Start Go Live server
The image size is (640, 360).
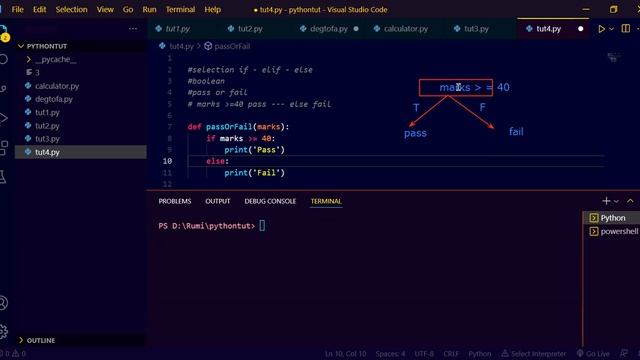pos(593,354)
